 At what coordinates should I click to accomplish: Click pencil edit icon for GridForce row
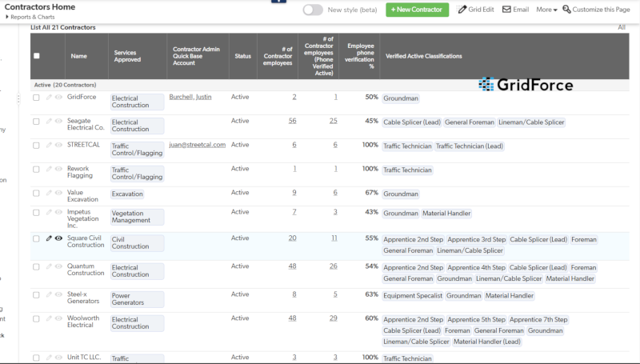click(x=49, y=97)
